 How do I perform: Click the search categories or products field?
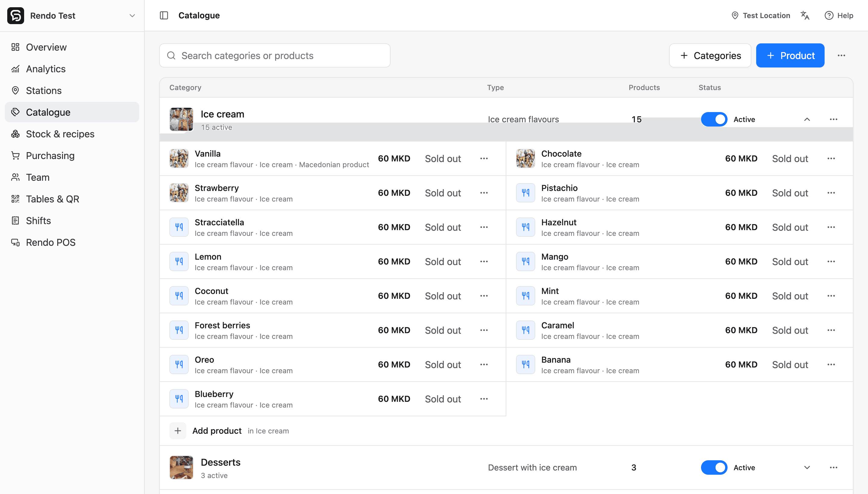coord(275,56)
